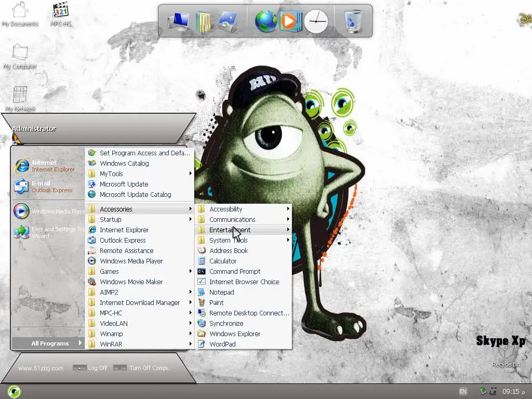This screenshot has width=532, height=399.
Task: Expand the Games submenu
Action: click(140, 271)
